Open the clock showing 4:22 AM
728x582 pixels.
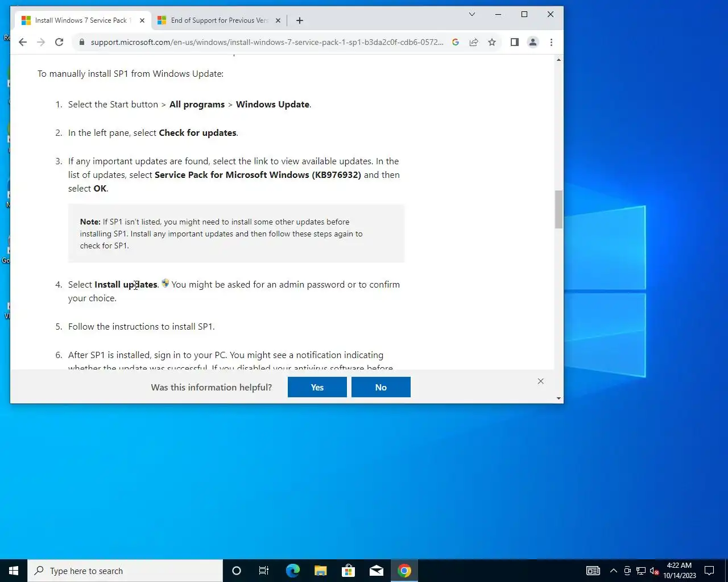679,571
